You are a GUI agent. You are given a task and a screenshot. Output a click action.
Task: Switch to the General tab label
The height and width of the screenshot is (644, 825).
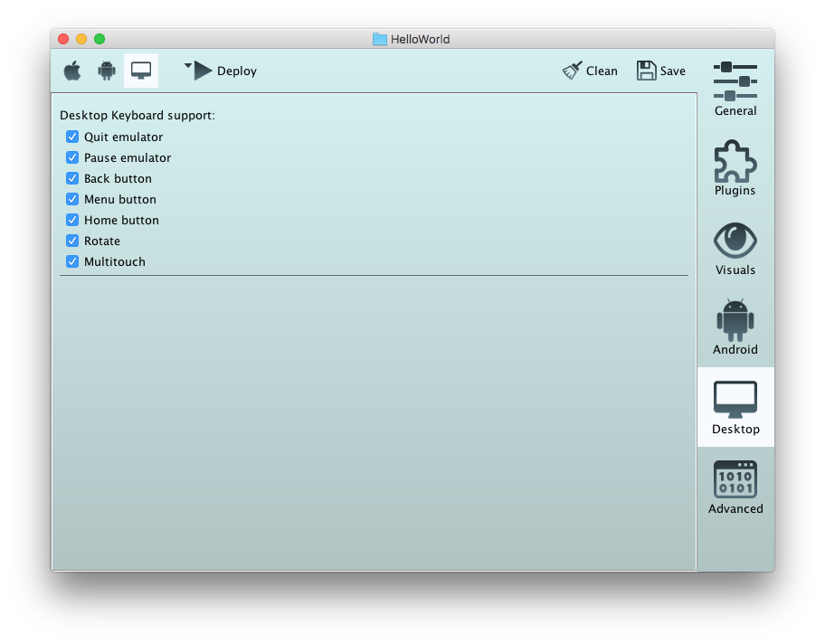click(735, 111)
